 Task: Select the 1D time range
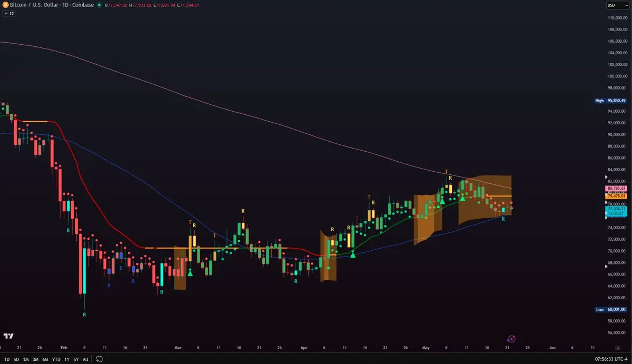7,359
